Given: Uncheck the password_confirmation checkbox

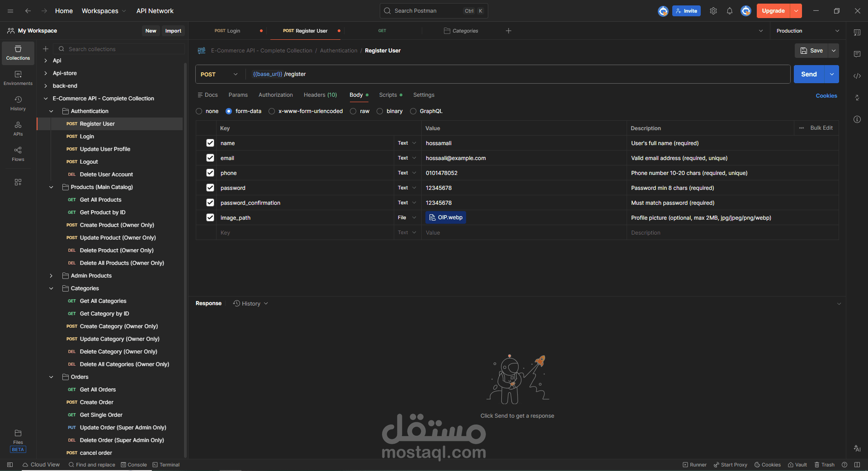Looking at the screenshot, I should coord(210,203).
